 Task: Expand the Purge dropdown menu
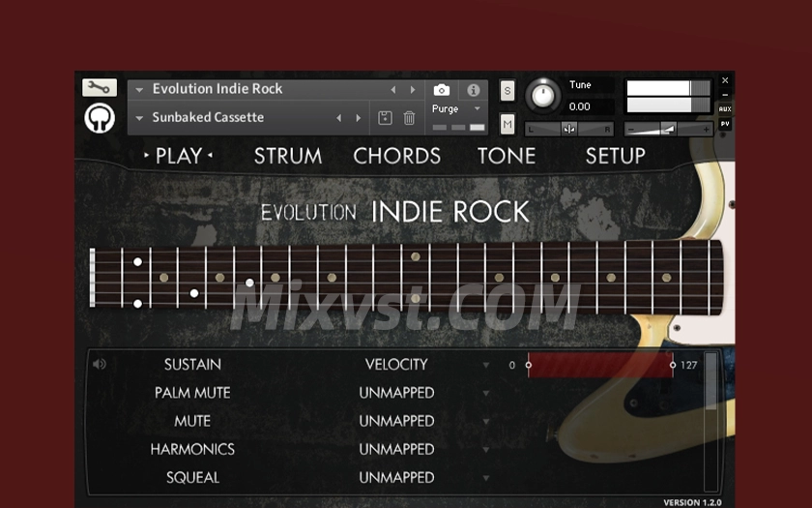pos(457,109)
